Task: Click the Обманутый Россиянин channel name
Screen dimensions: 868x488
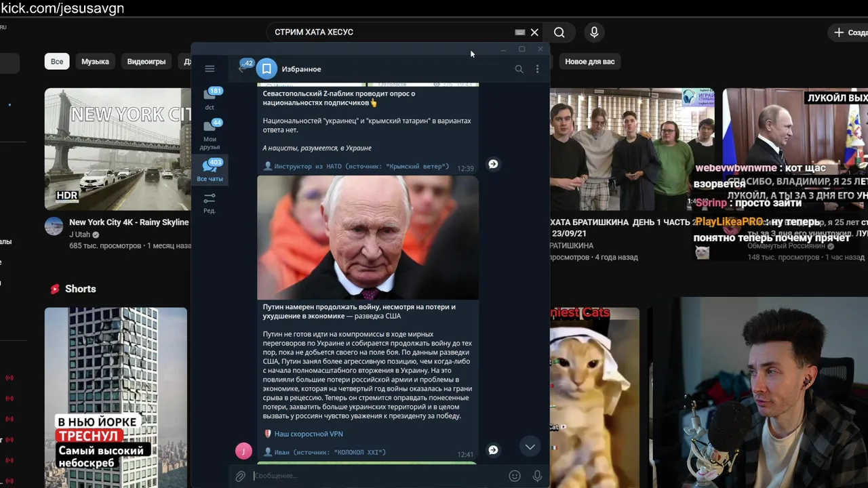Action: [786, 246]
